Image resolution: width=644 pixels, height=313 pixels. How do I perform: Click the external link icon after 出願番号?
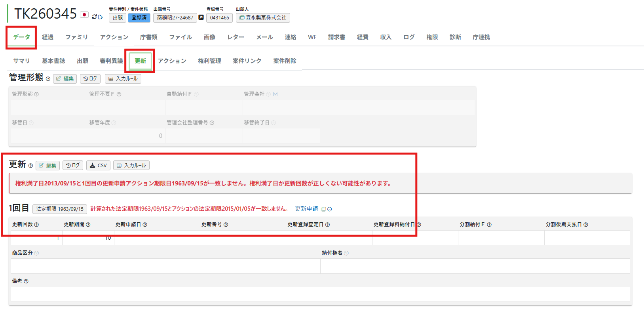click(x=201, y=17)
